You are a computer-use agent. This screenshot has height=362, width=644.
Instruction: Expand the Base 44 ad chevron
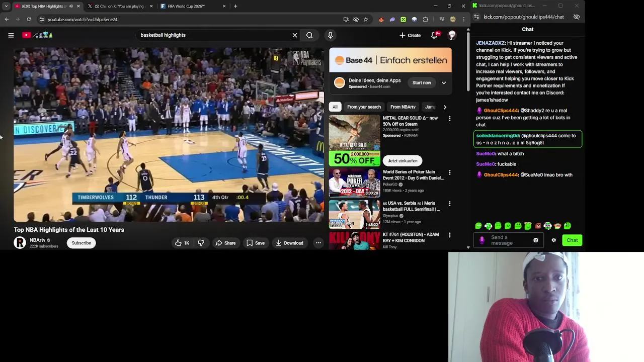click(444, 83)
